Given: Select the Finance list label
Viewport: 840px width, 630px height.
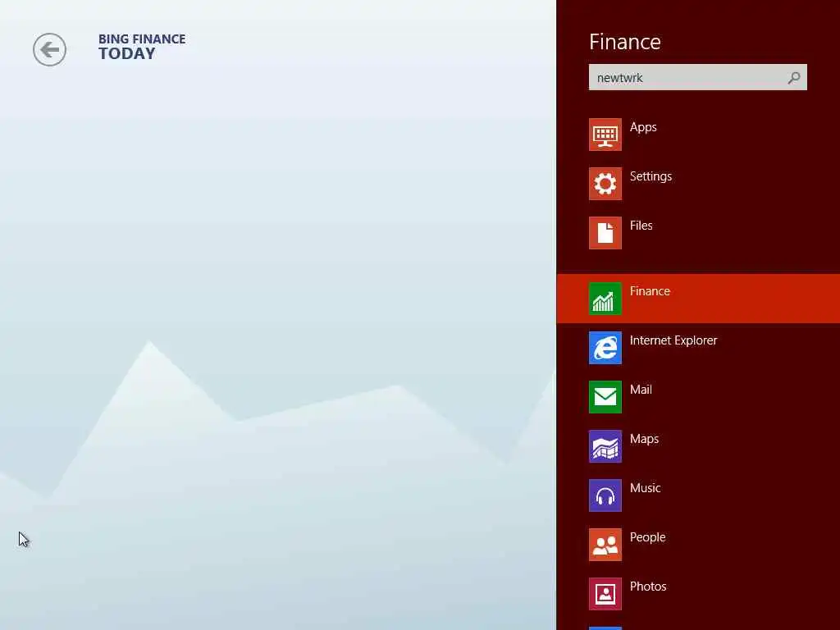Looking at the screenshot, I should click(x=650, y=291).
